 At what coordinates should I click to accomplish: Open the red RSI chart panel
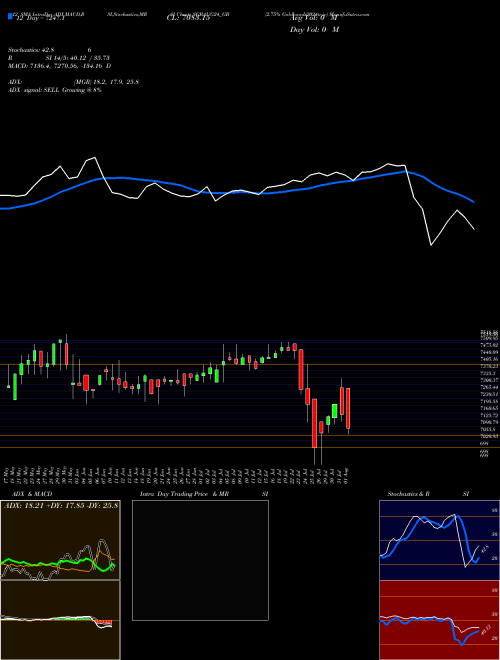pos(439,620)
